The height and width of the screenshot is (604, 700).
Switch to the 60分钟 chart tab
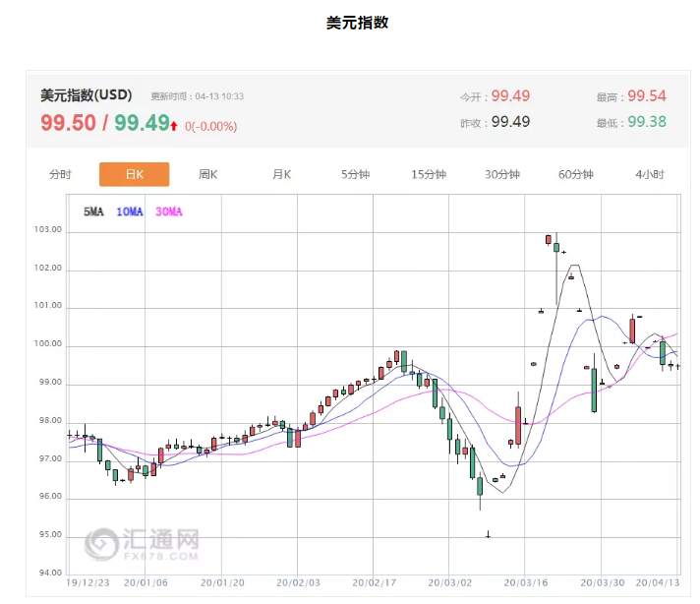point(576,175)
